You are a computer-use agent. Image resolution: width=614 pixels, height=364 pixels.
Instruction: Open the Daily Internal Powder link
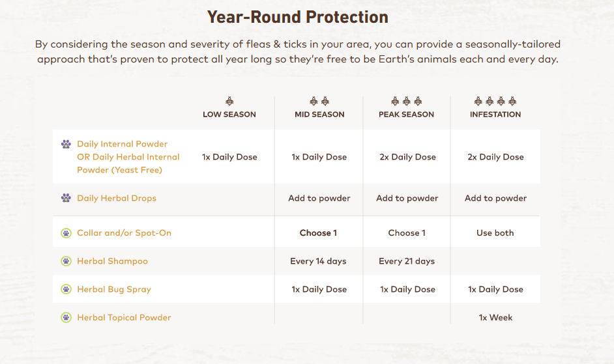(x=122, y=144)
